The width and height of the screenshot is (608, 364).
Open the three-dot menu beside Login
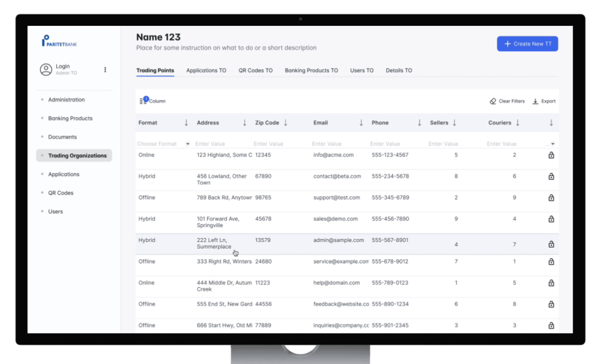(x=105, y=70)
